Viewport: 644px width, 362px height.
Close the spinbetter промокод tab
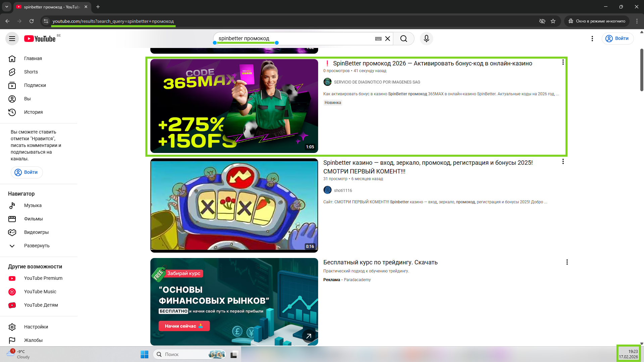point(86,7)
